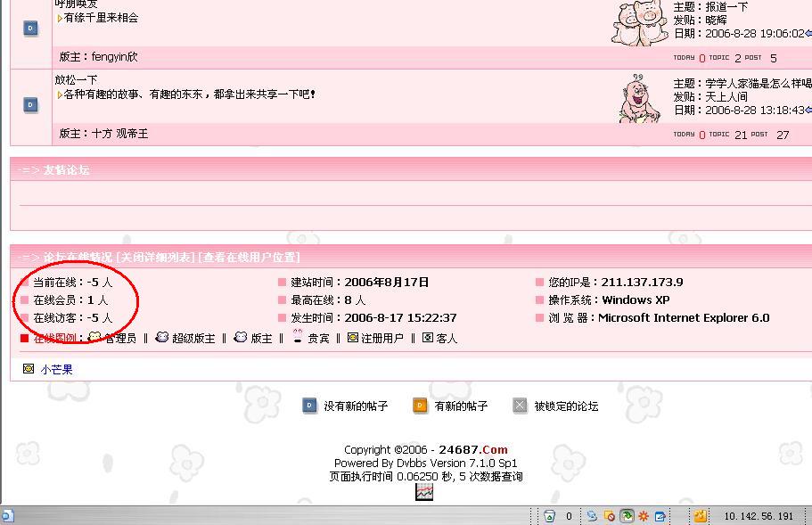Click the green arrow icon in status bar
812x525 pixels.
(627, 516)
